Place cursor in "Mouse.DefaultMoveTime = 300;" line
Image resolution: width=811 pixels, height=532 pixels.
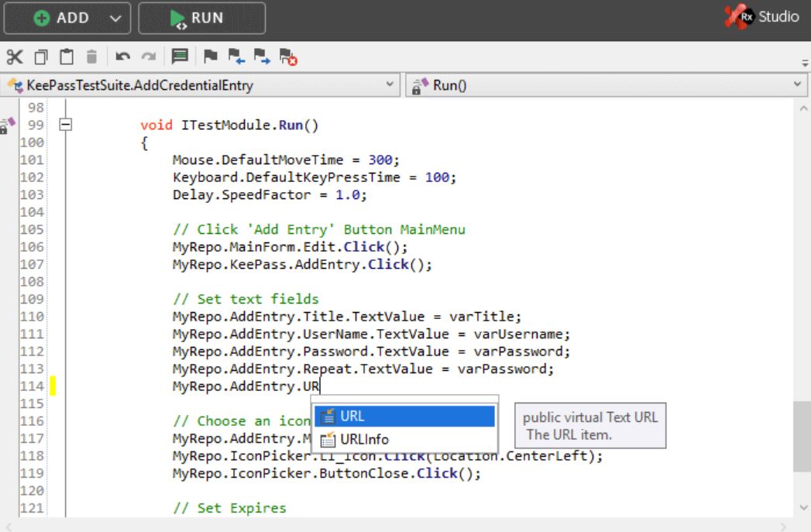click(x=286, y=160)
